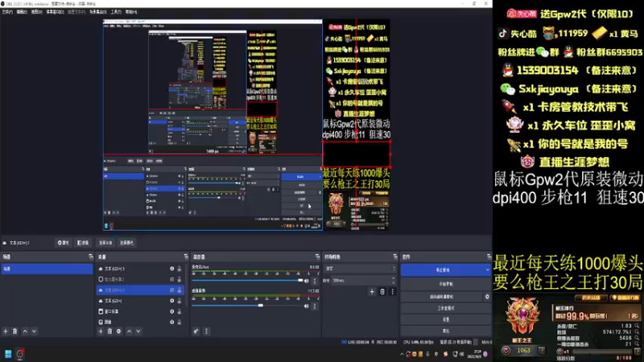This screenshot has height=362, width=644.
Task: Open the 工具(T) menu
Action: pos(116,12)
